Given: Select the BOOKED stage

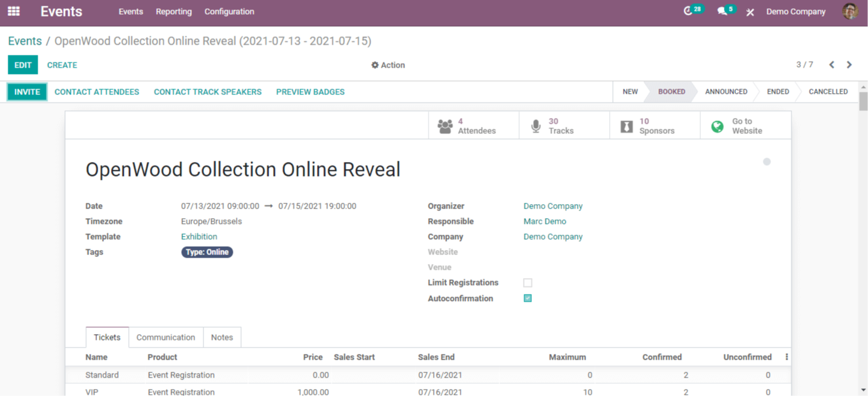Looking at the screenshot, I should 672,92.
